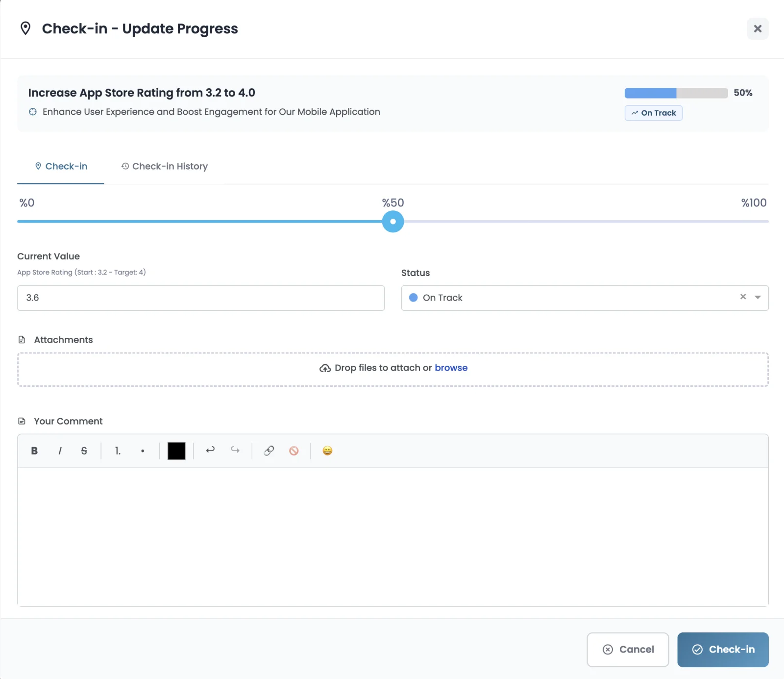Insert a hyperlink in the comment
This screenshot has height=679, width=784.
[x=269, y=451]
